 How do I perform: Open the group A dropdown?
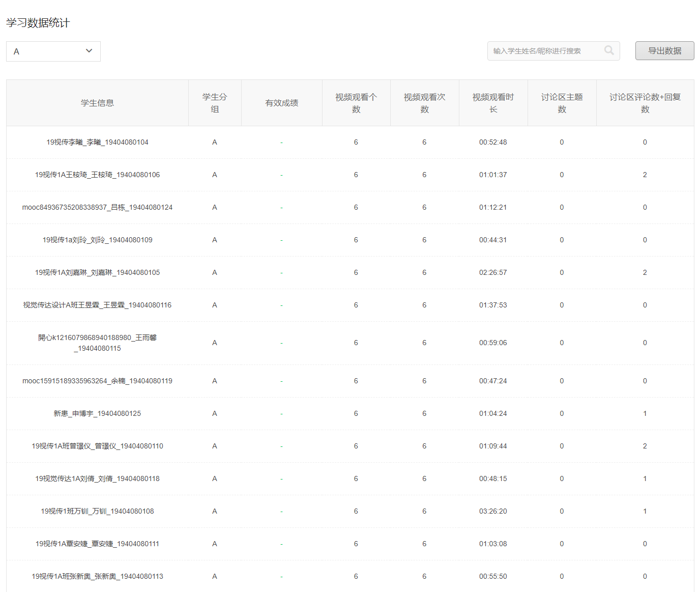[x=53, y=51]
